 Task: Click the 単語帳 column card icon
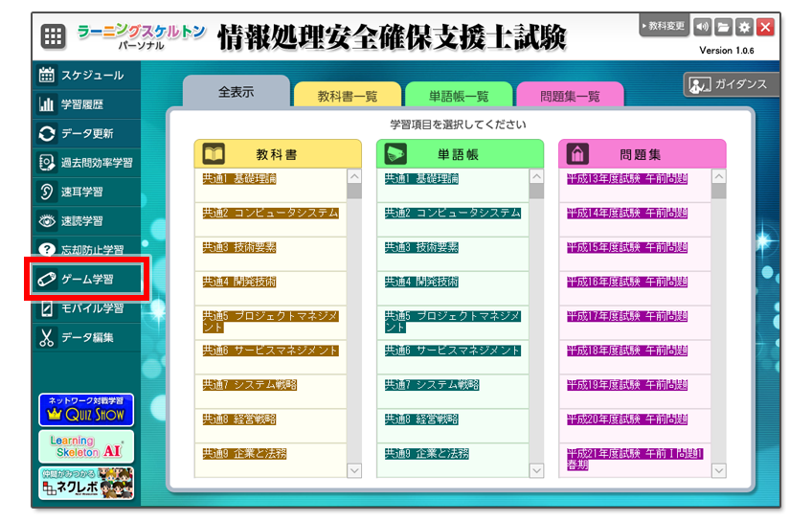tap(395, 154)
